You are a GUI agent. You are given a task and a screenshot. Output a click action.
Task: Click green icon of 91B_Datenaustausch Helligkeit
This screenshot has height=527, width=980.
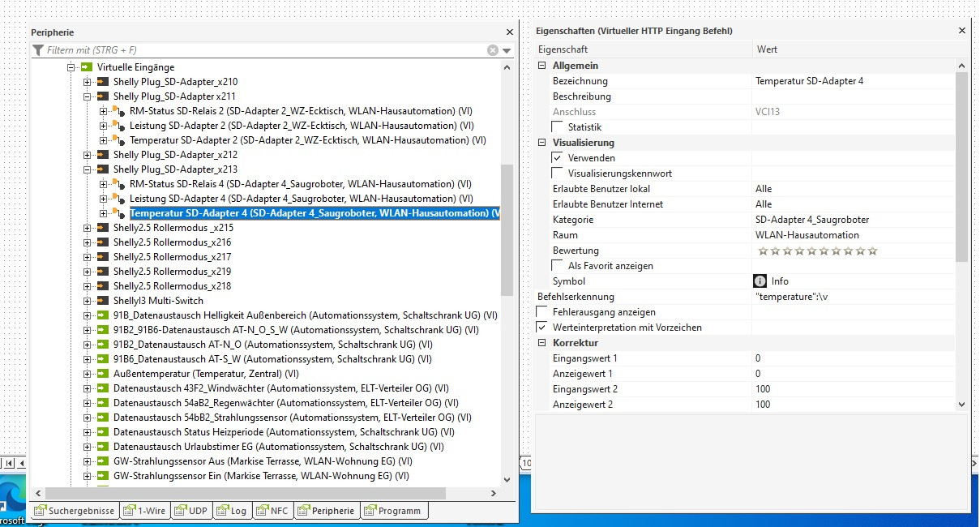point(103,315)
